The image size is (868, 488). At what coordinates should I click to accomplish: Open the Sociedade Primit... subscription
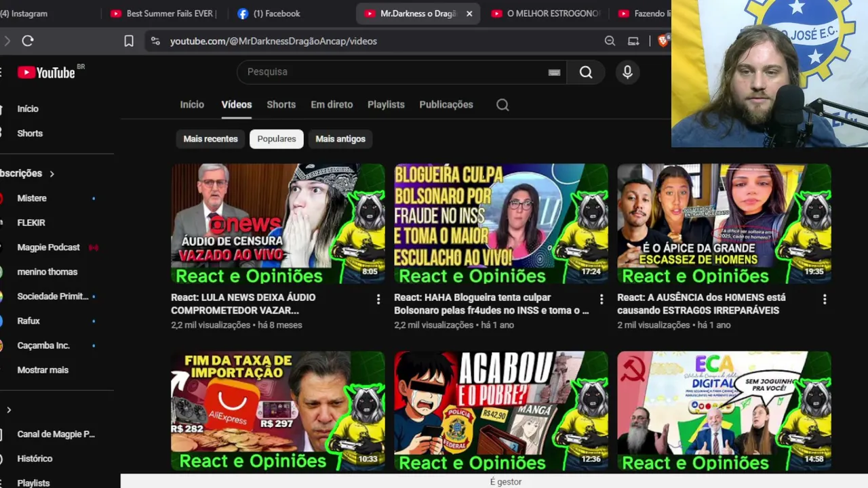pos(53,296)
